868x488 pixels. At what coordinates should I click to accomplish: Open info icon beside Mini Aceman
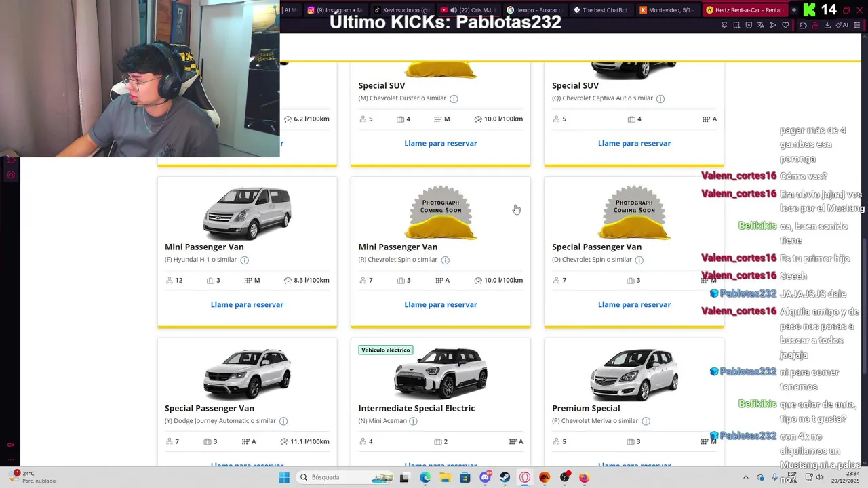coord(413,421)
